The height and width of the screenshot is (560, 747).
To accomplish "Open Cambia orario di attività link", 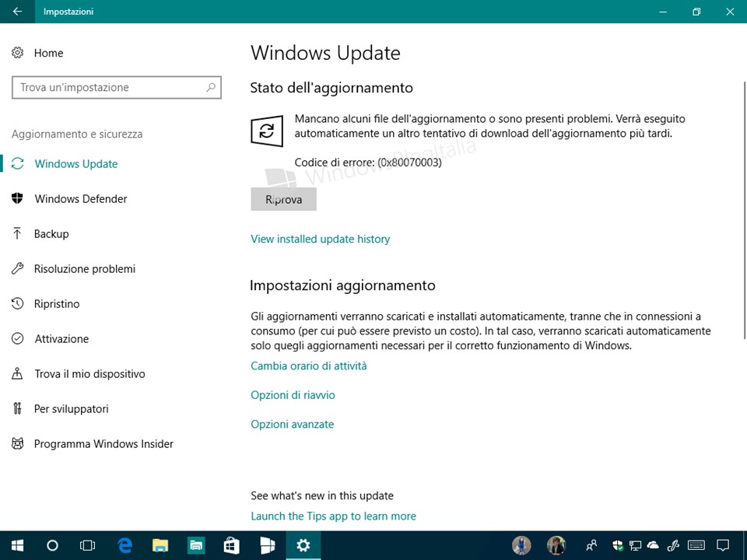I will (309, 366).
